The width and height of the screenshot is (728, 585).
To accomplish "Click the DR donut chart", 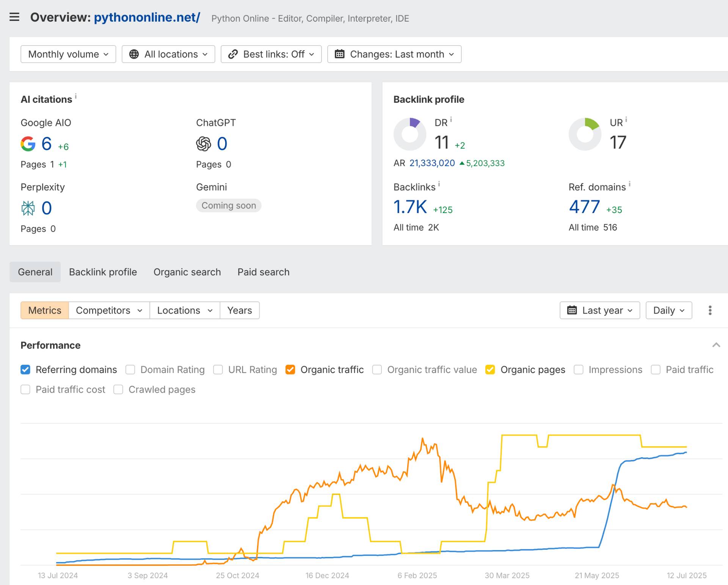I will pos(410,134).
